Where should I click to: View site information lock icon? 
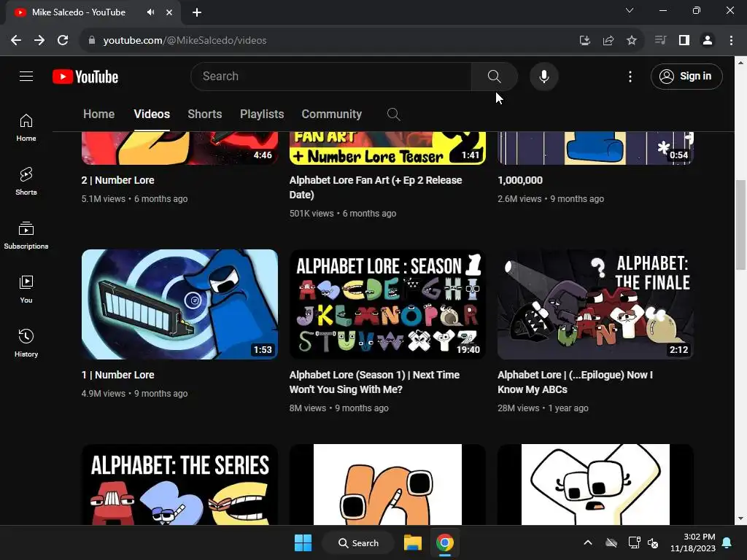92,41
